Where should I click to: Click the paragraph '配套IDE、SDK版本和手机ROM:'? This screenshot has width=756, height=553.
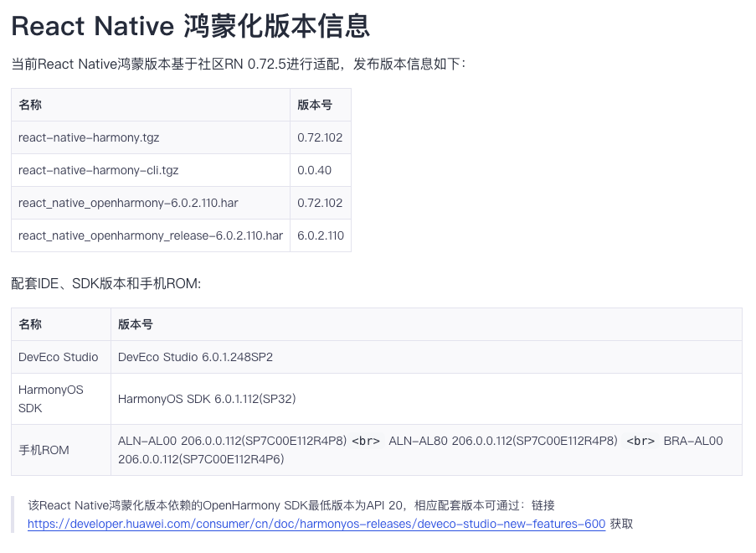click(x=106, y=284)
